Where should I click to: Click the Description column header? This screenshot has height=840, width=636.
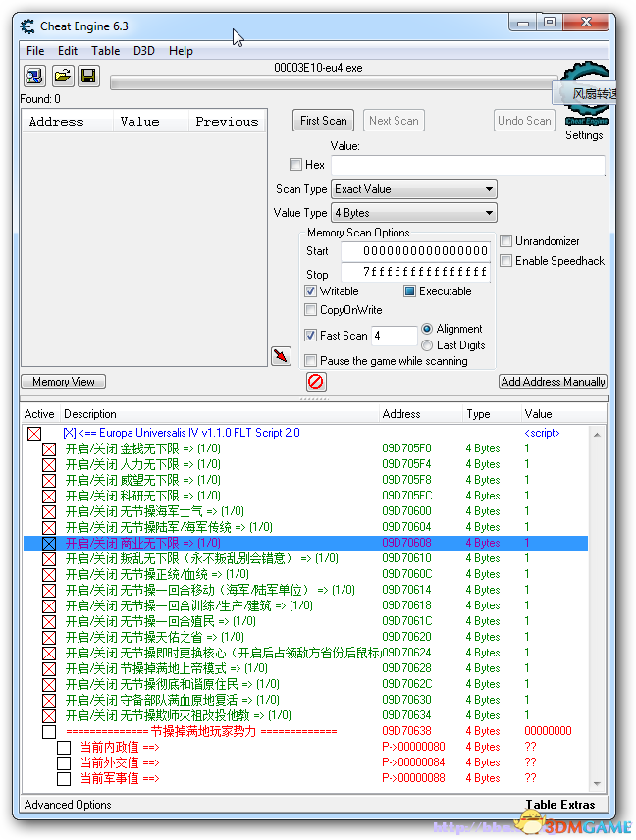[x=219, y=414]
